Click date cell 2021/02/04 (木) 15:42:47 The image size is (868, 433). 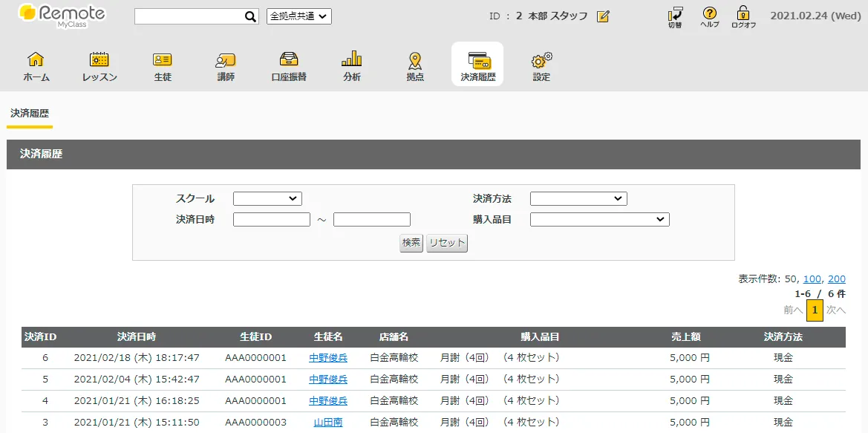(x=137, y=380)
